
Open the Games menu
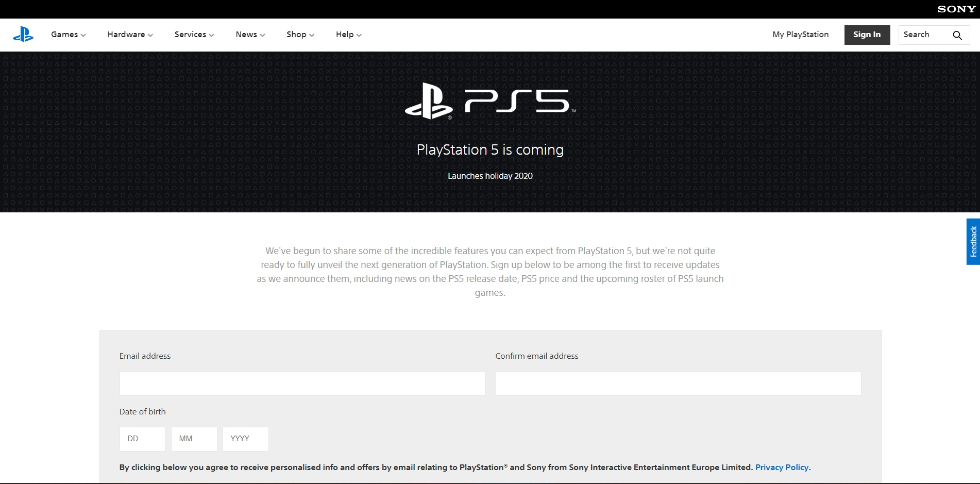(x=69, y=35)
